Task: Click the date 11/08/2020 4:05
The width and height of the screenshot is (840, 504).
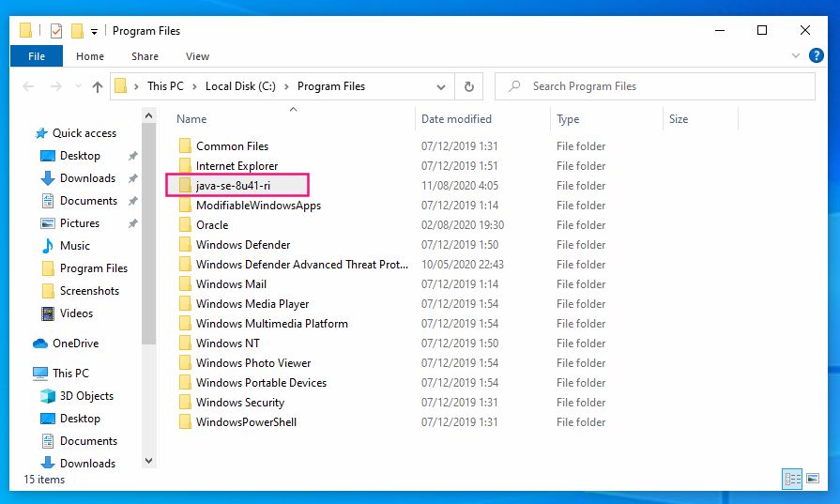Action: click(460, 186)
